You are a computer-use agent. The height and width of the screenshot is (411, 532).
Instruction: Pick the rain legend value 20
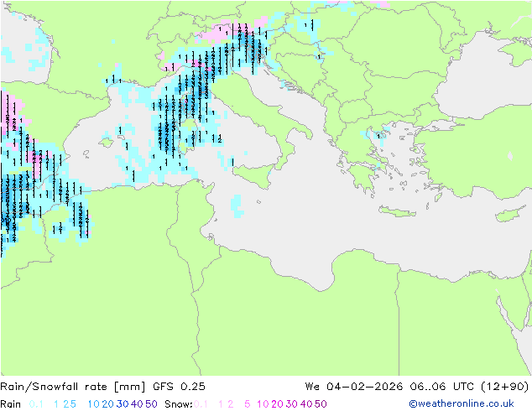[x=108, y=404]
